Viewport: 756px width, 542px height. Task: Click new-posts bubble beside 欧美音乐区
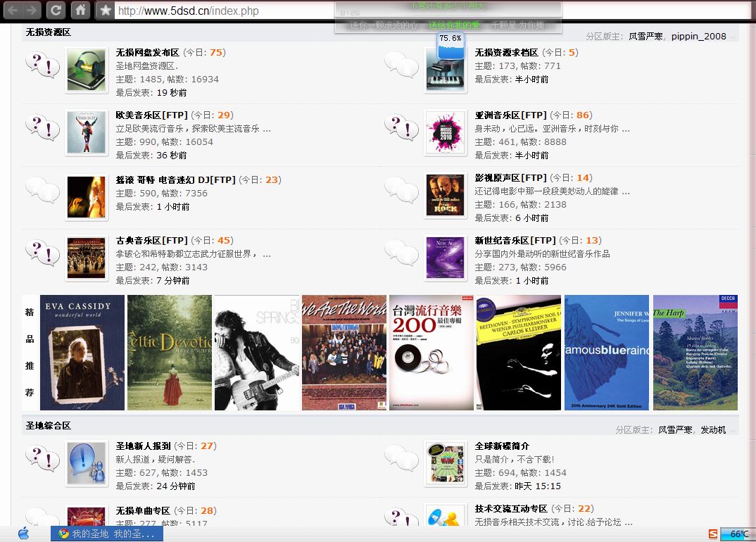(x=42, y=127)
